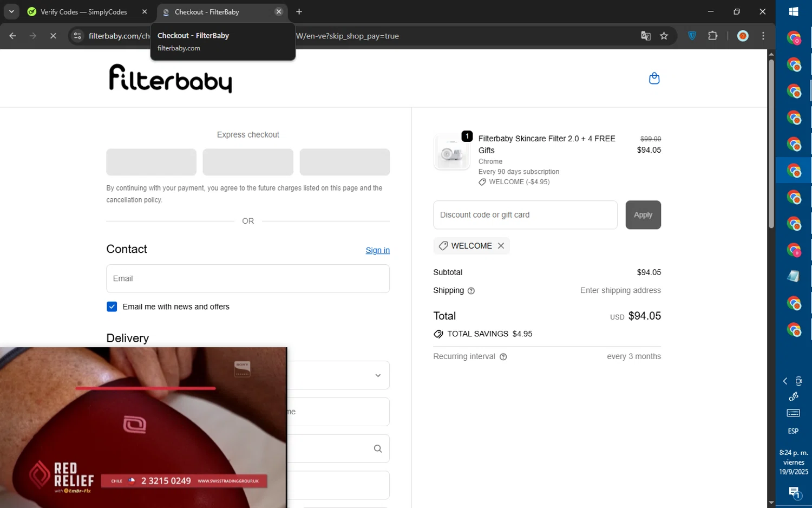Click the Shipping help question icon
Viewport: 812px width, 508px height.
coord(471,291)
